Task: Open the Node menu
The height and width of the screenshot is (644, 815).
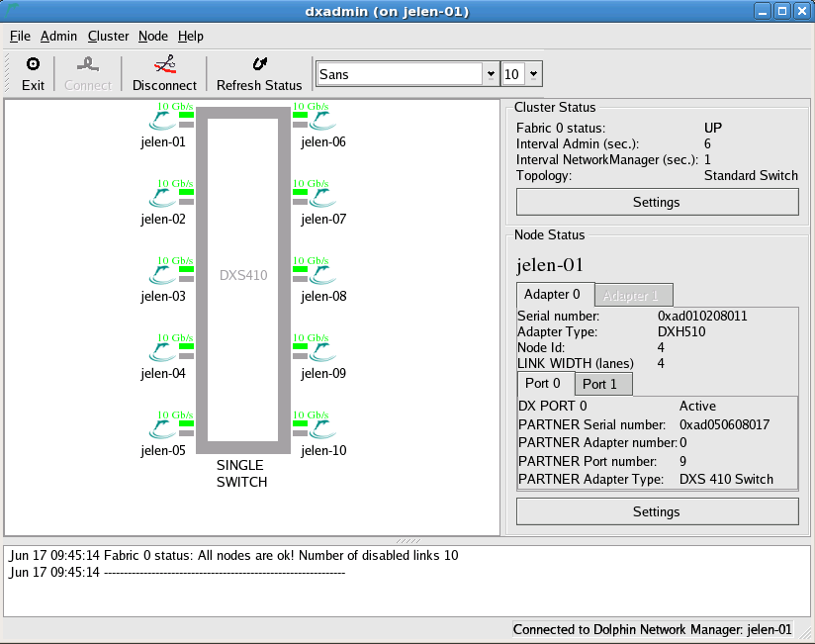Action: pos(152,37)
